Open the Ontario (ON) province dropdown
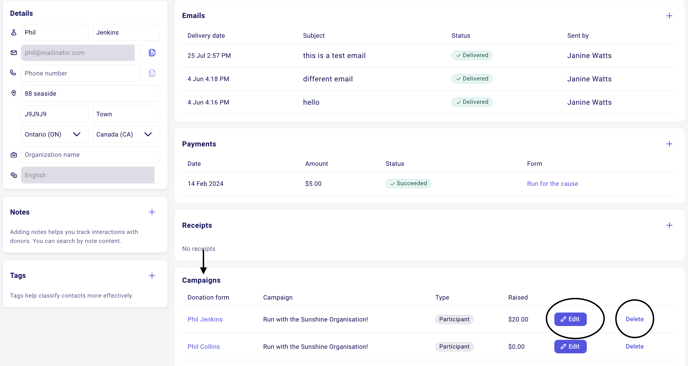The width and height of the screenshot is (688, 366). (54, 134)
